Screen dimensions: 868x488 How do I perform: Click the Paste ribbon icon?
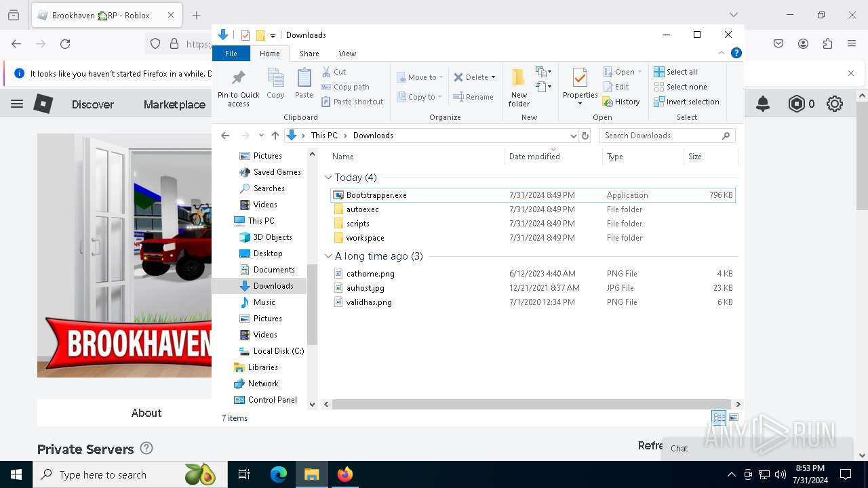(x=304, y=78)
